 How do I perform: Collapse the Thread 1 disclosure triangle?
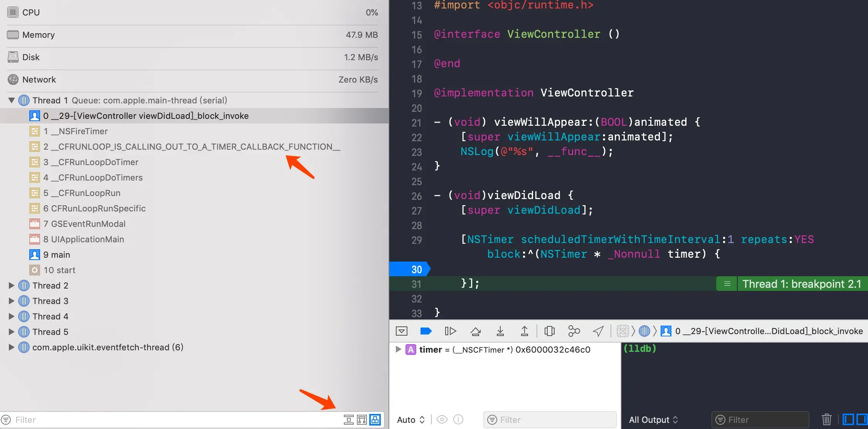click(12, 100)
